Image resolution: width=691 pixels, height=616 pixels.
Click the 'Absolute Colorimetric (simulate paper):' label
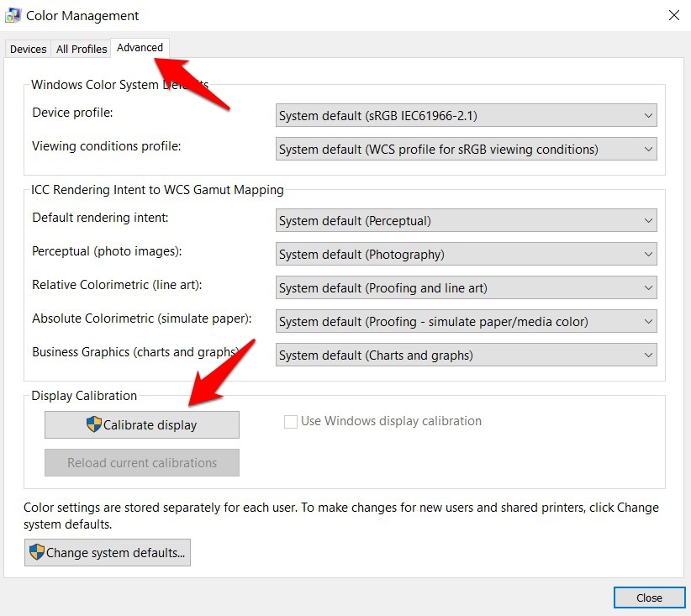pyautogui.click(x=141, y=319)
